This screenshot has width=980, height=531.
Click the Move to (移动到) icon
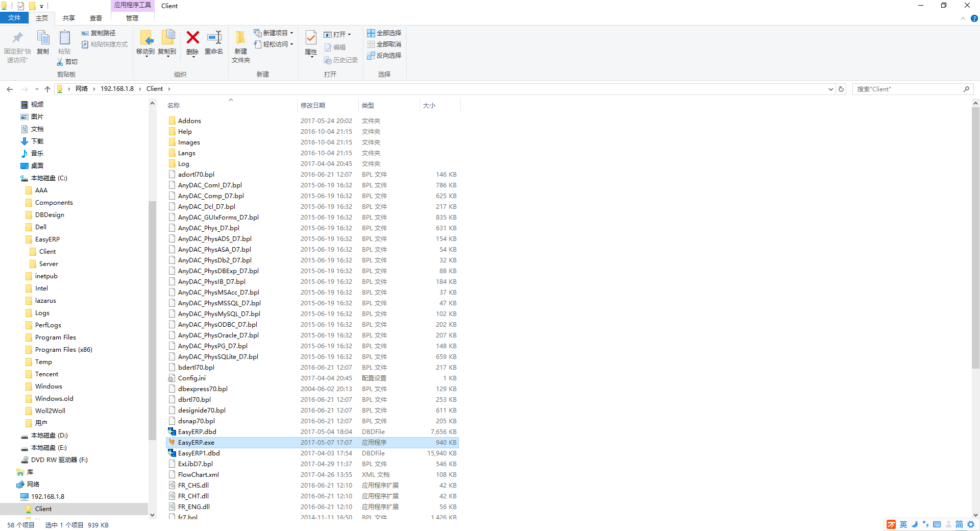pos(145,39)
